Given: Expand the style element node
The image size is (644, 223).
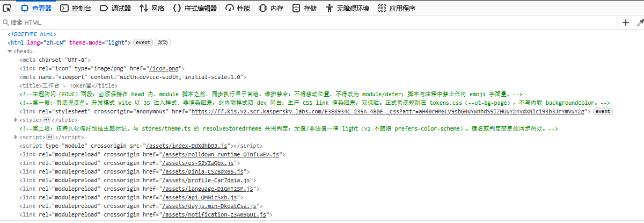Looking at the screenshot, I should point(16,120).
